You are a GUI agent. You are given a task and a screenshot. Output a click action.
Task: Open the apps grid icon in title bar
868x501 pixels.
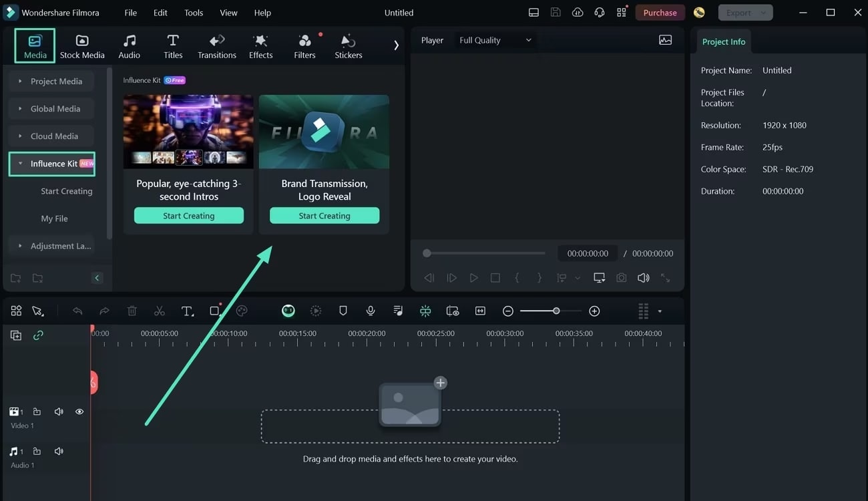(622, 13)
